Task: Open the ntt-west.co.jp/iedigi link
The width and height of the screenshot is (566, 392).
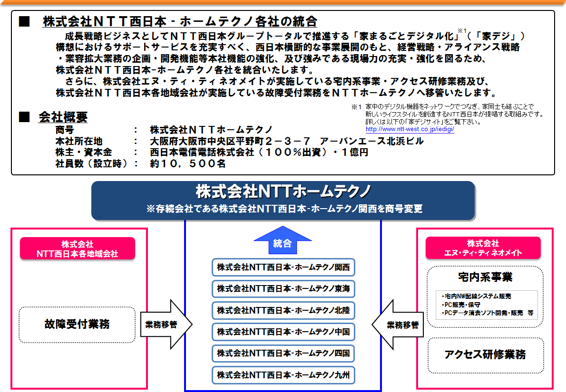Action: pyautogui.click(x=410, y=129)
